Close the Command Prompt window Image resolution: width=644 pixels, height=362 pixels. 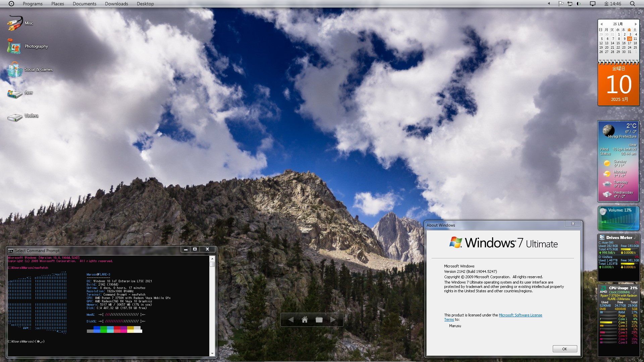[207, 249]
